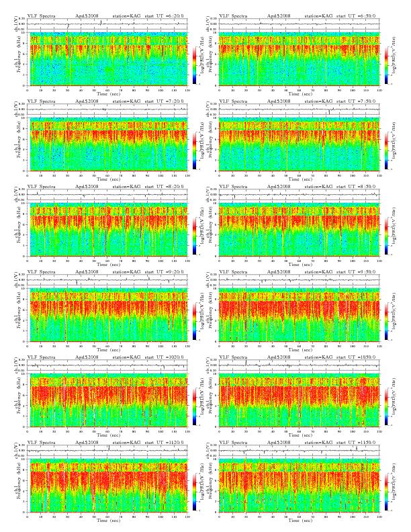
Task: Click the 'start UT =11:20:0' title text
Action: point(164,443)
